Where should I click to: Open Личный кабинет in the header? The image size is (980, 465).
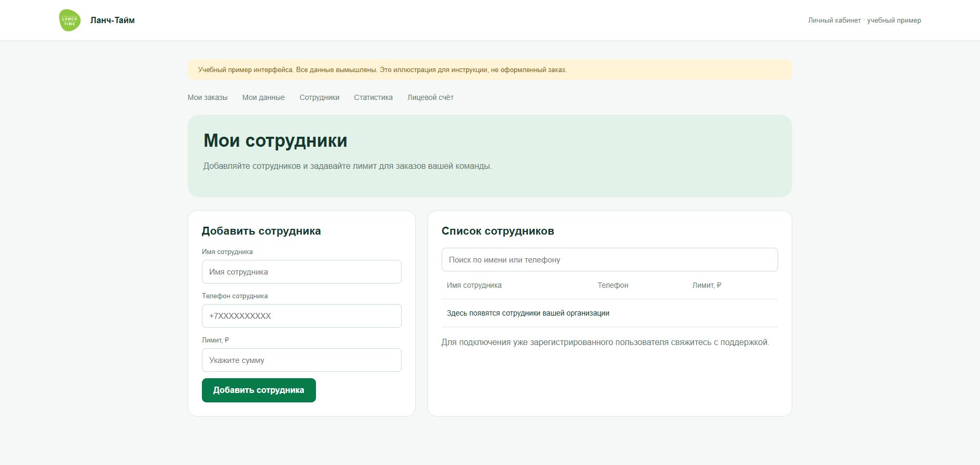pos(864,21)
